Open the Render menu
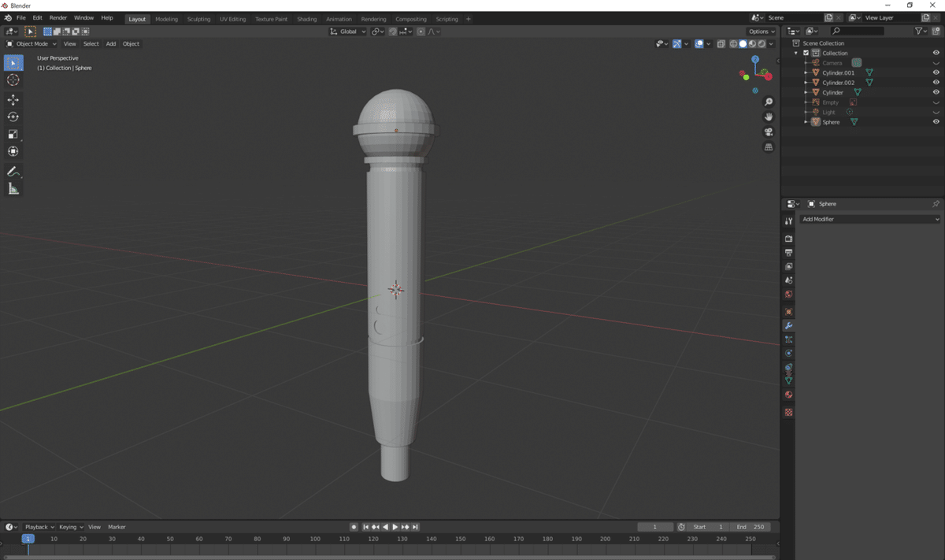This screenshot has width=945, height=560. pos(58,18)
